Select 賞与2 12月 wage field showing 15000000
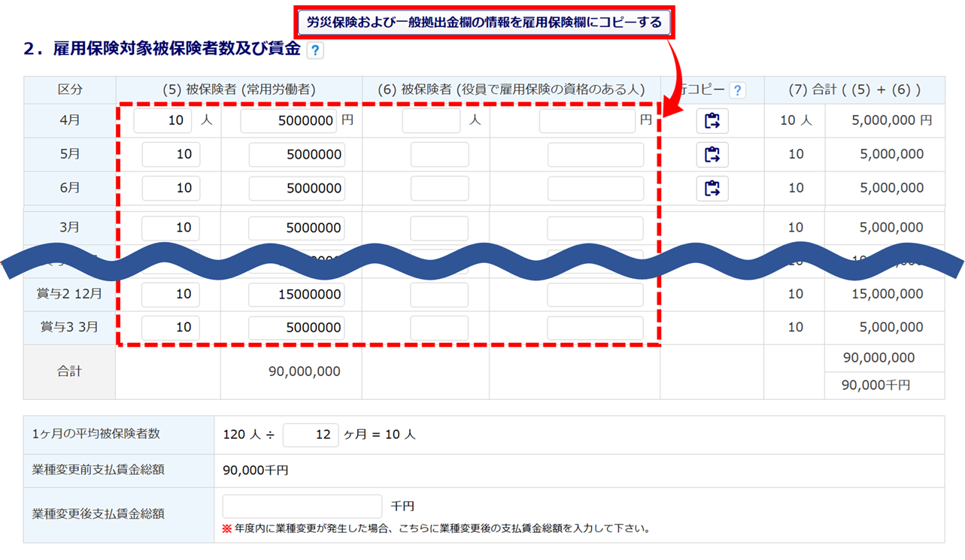Screen dimensions: 965x560 pyautogui.click(x=296, y=295)
